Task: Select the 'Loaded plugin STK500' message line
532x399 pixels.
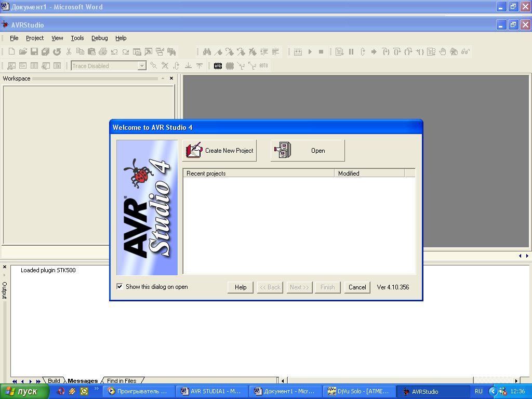Action: (x=48, y=270)
